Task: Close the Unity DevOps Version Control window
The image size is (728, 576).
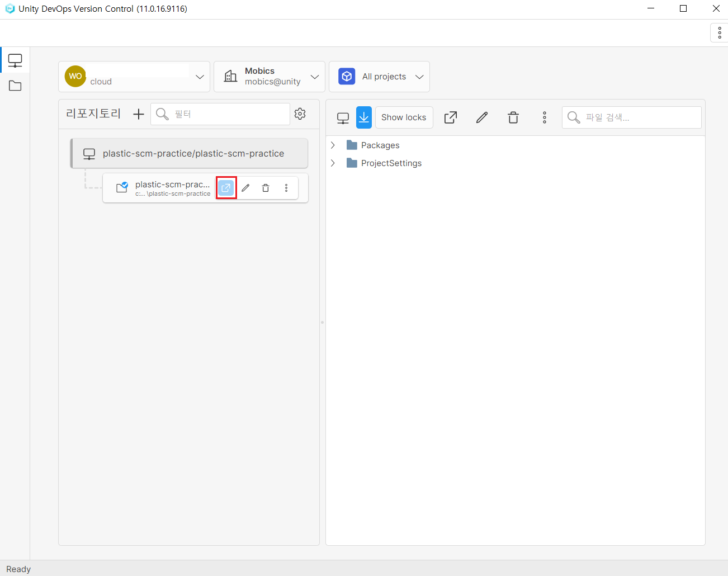Action: [716, 8]
